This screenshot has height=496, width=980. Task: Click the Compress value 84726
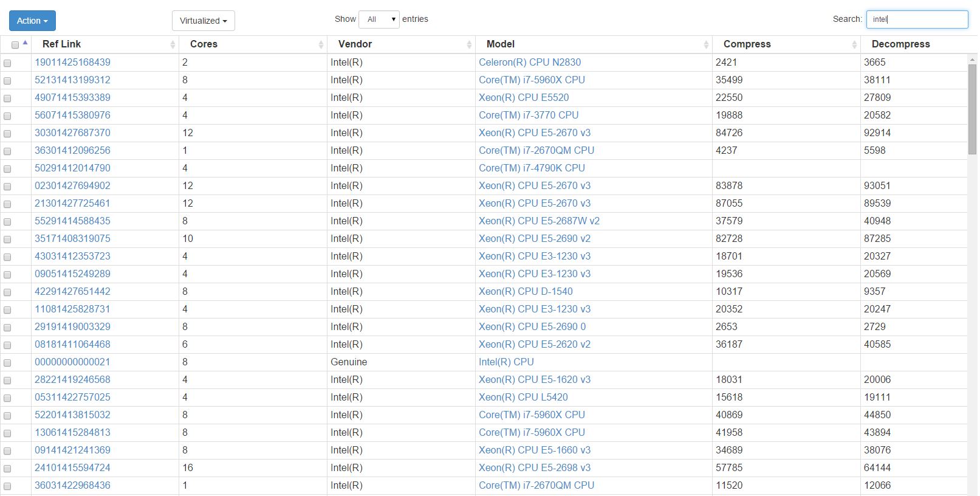pyautogui.click(x=728, y=133)
